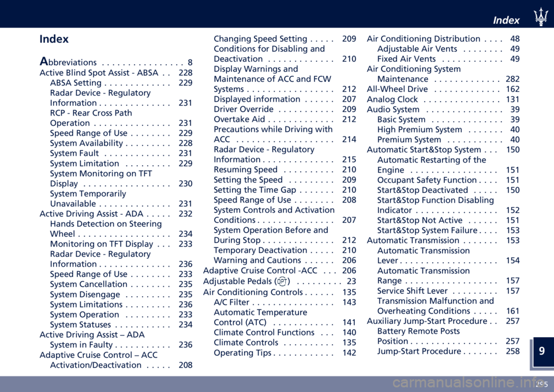Go to the Setting the Time Gap entry

(285, 190)
